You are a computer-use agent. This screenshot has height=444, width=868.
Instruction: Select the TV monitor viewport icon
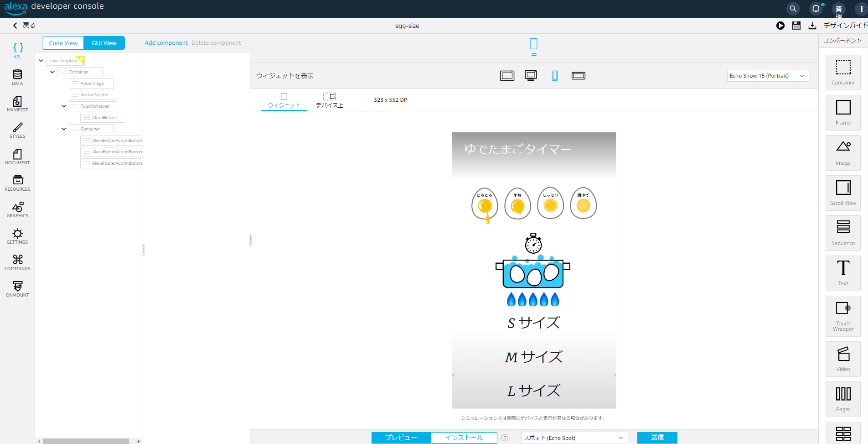[531, 76]
